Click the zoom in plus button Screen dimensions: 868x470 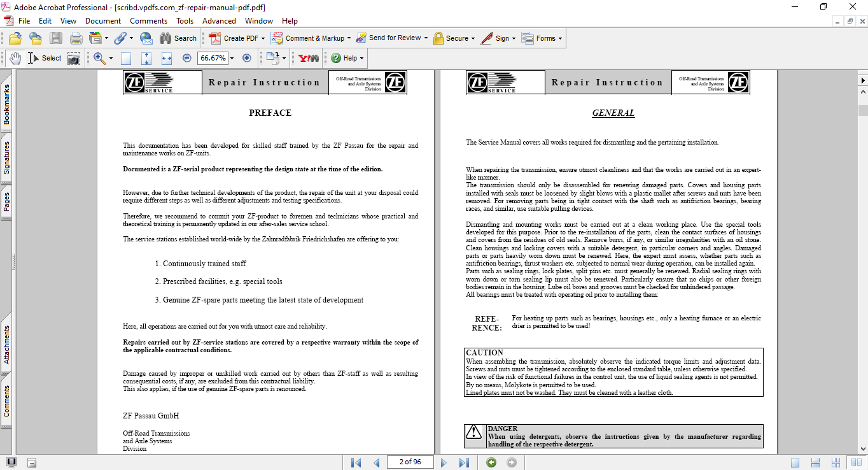247,58
